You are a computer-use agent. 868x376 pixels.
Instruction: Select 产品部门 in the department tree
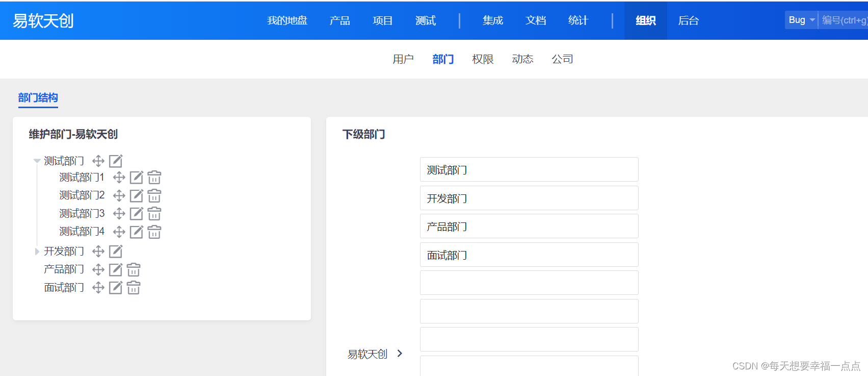tap(64, 269)
